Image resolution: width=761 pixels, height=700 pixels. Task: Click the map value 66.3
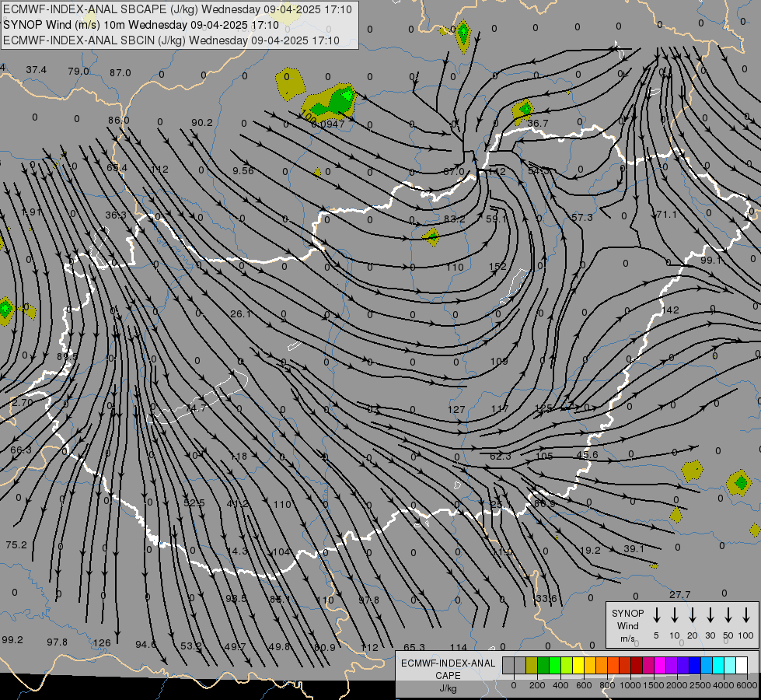(21, 450)
